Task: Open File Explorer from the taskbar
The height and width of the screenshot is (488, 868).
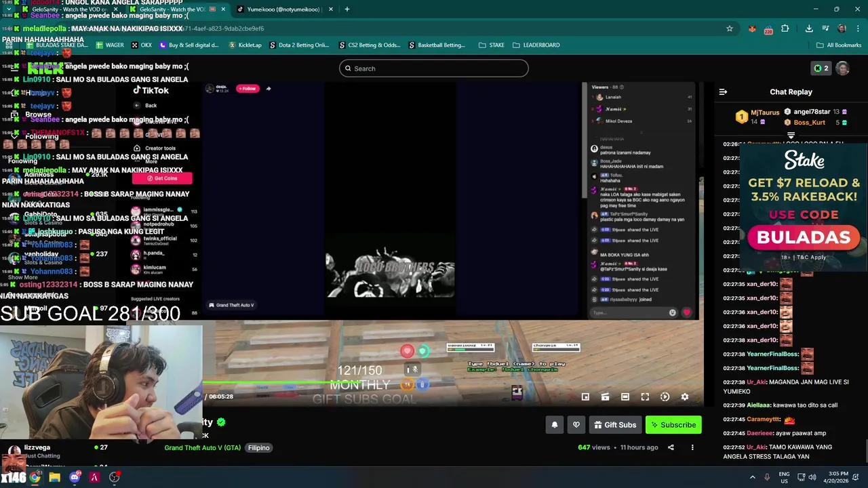Action: click(54, 477)
